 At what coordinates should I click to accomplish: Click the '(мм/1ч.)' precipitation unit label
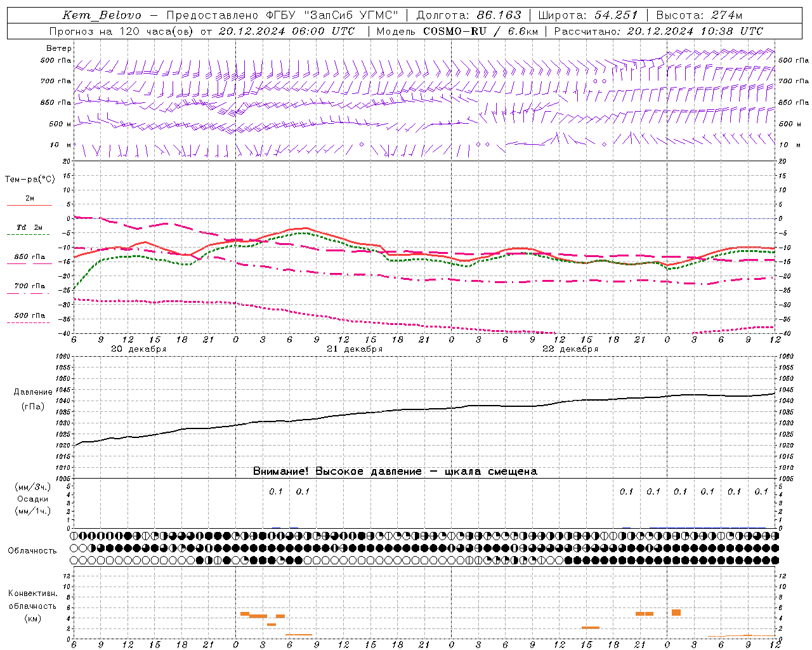[x=33, y=511]
